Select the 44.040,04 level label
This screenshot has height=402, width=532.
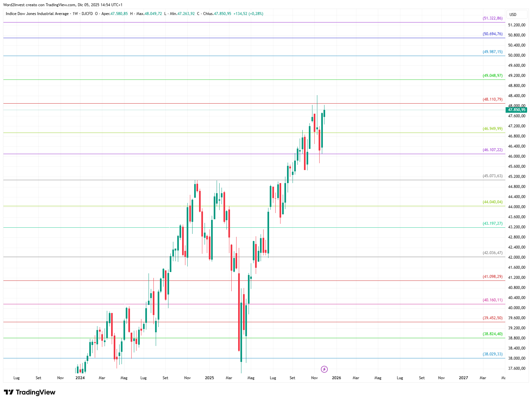[493, 202]
